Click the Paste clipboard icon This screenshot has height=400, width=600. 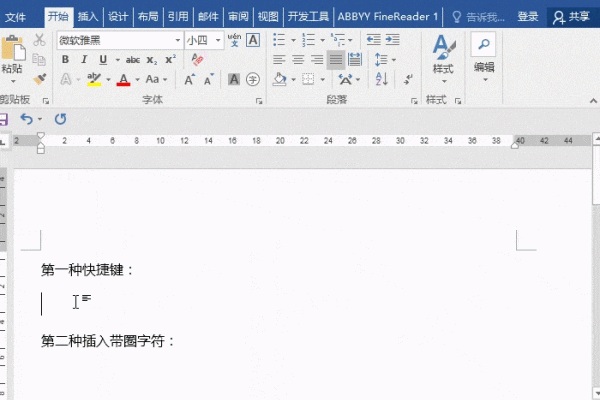(13, 48)
